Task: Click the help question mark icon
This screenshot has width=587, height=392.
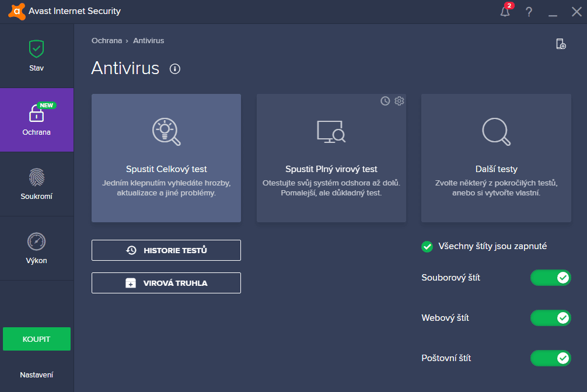Action: point(529,12)
